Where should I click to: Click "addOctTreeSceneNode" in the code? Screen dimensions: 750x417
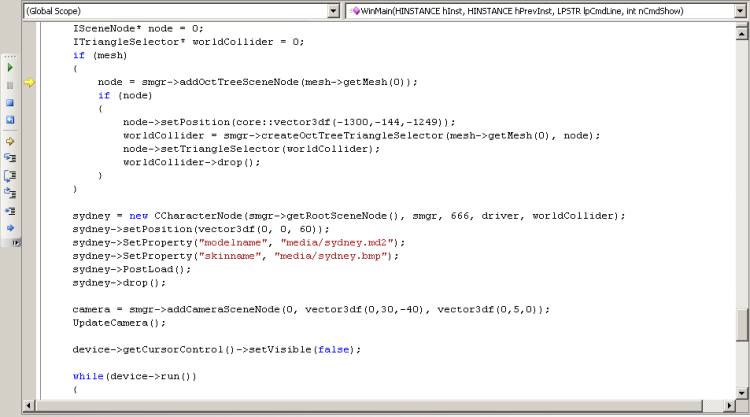click(239, 82)
